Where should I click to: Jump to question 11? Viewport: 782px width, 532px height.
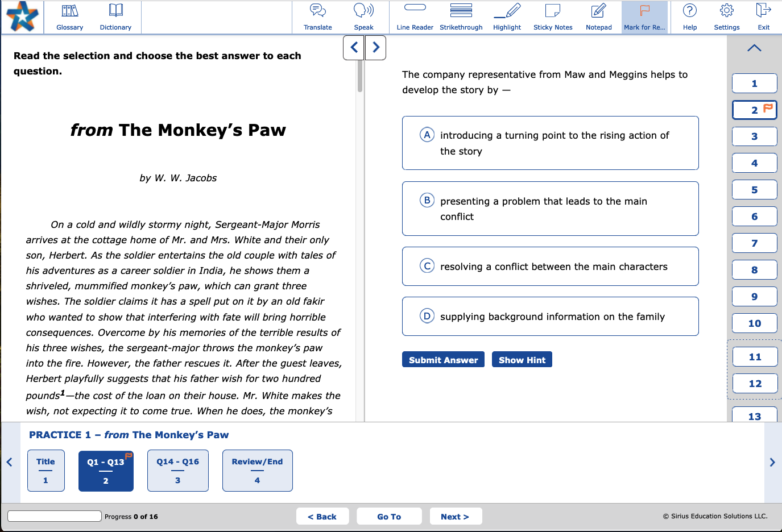tap(754, 357)
